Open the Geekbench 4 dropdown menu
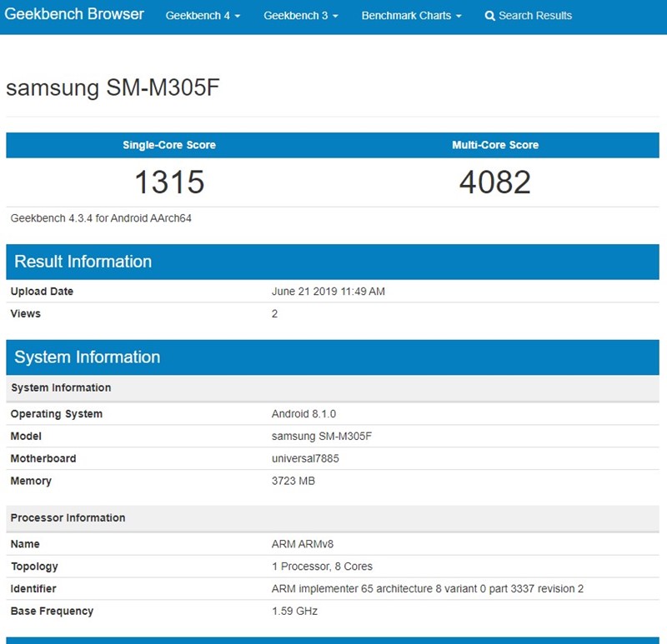Image resolution: width=667 pixels, height=644 pixels. [x=203, y=16]
